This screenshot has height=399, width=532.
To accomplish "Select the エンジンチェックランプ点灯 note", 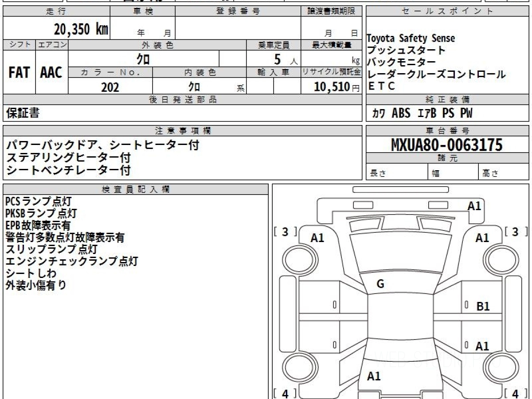I will tap(71, 261).
